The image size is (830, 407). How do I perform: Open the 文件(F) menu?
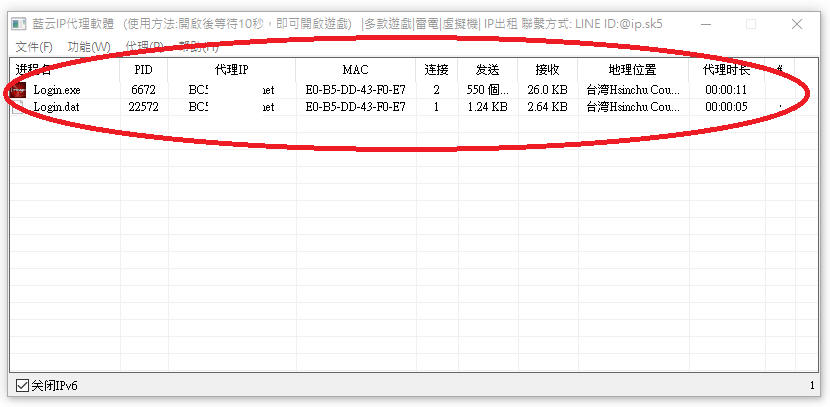(34, 47)
